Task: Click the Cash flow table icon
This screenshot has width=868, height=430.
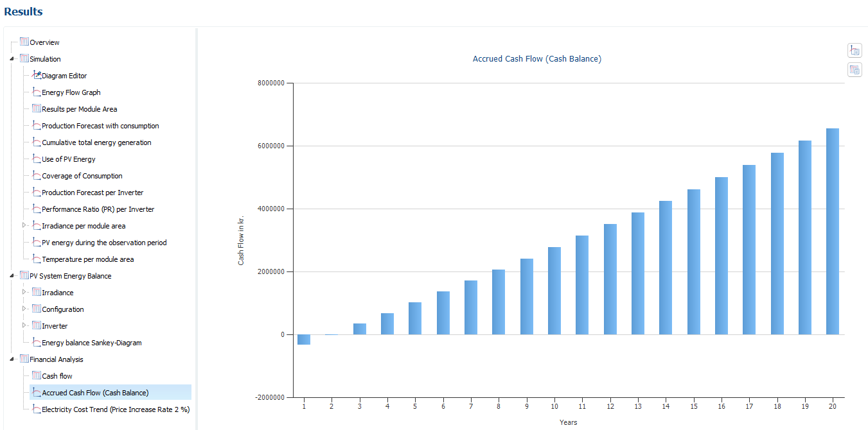Action: point(37,376)
